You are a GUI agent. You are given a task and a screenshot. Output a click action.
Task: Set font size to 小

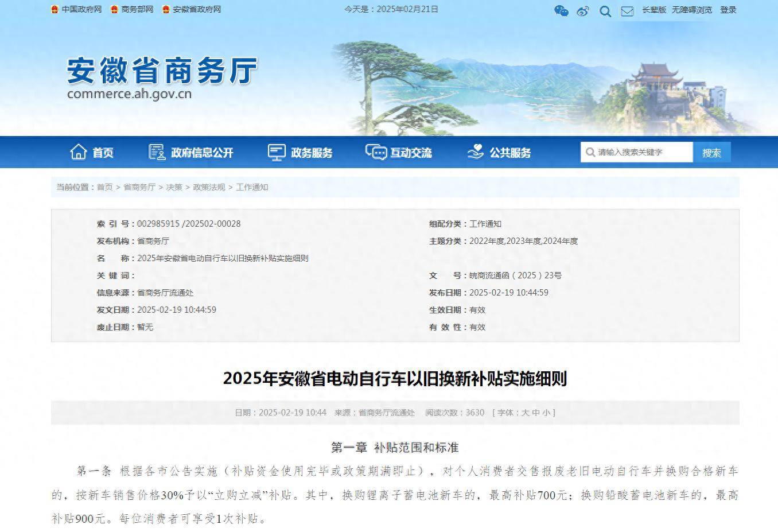tap(546, 413)
